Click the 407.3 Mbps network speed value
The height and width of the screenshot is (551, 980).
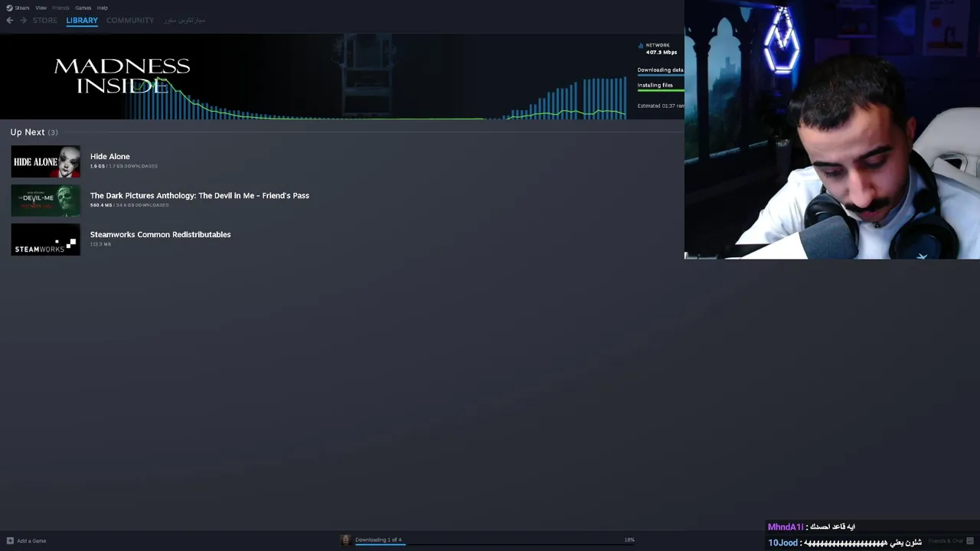pyautogui.click(x=661, y=52)
